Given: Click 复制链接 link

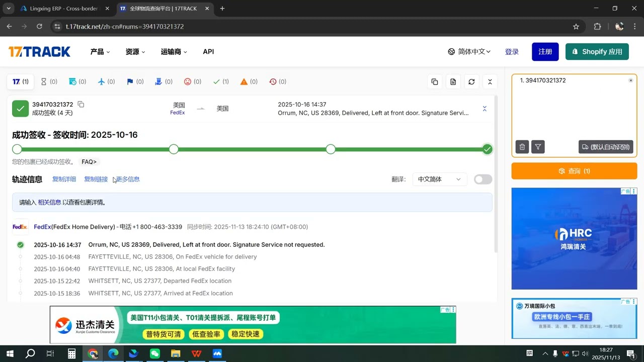Looking at the screenshot, I should [96, 179].
